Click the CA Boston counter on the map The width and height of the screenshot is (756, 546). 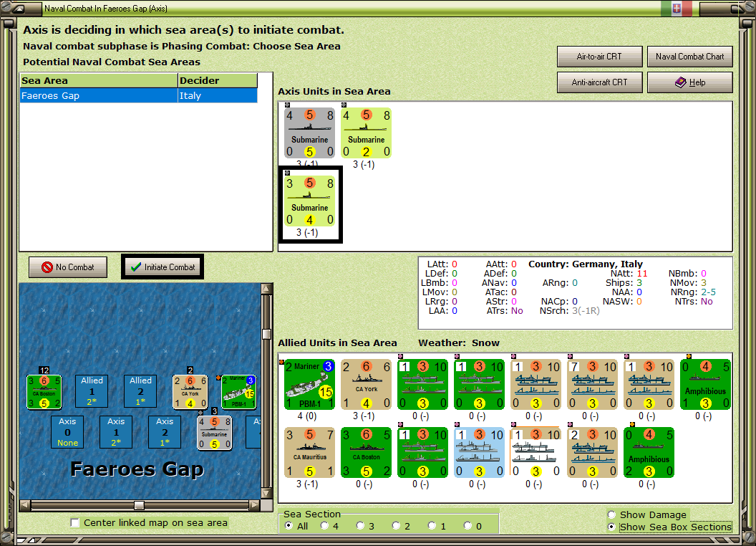point(44,392)
